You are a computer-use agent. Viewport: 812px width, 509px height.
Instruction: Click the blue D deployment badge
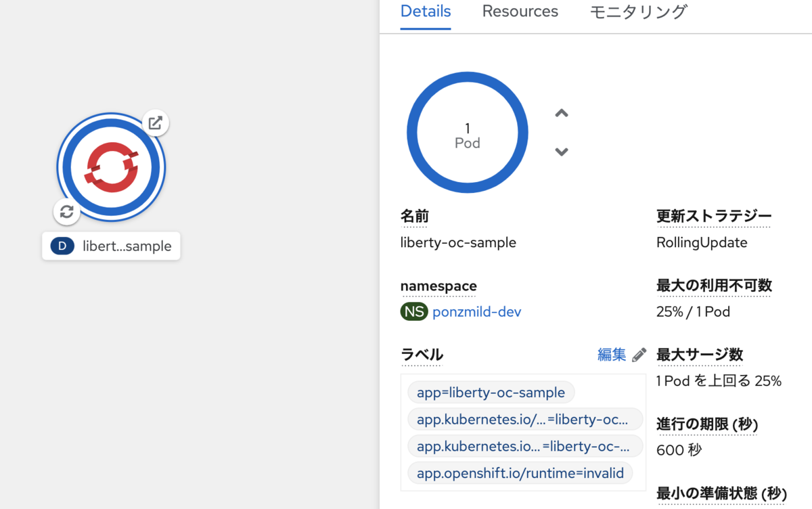(x=62, y=246)
